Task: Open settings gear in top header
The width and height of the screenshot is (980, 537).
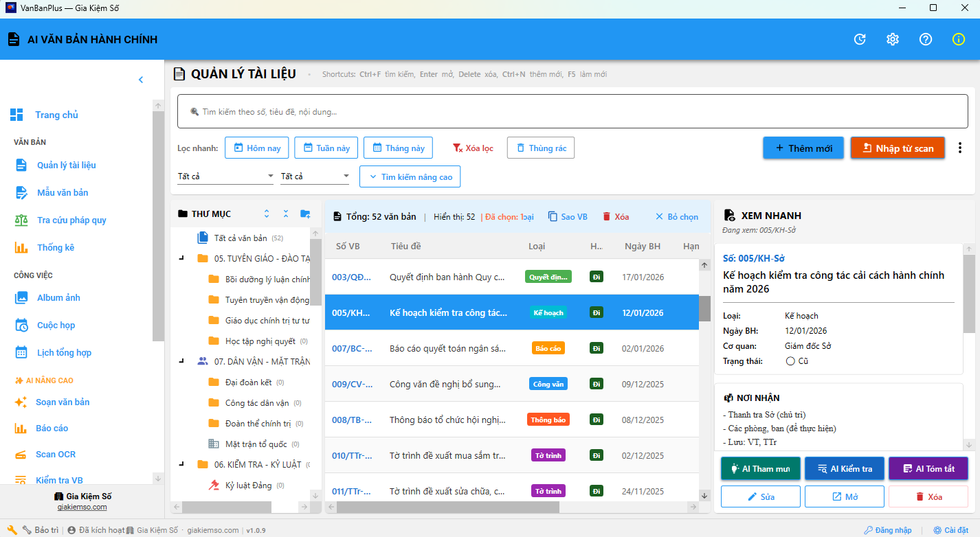Action: (893, 39)
